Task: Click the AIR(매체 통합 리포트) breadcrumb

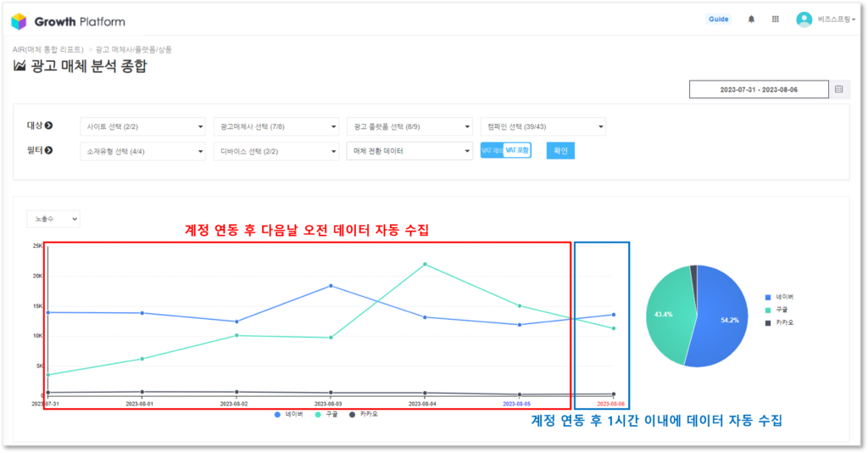Action: coord(47,50)
